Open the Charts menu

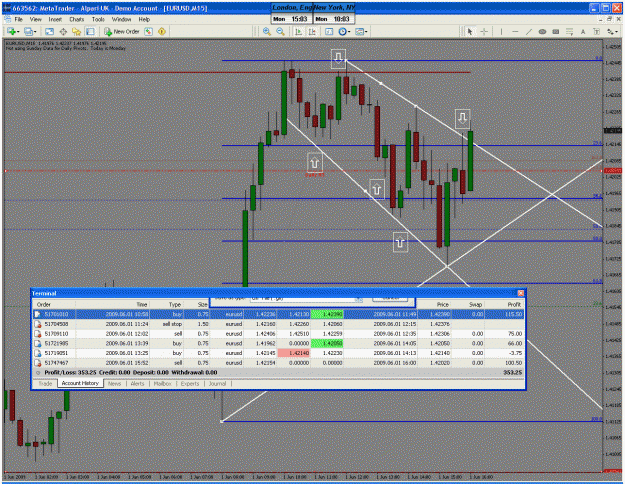[x=77, y=19]
